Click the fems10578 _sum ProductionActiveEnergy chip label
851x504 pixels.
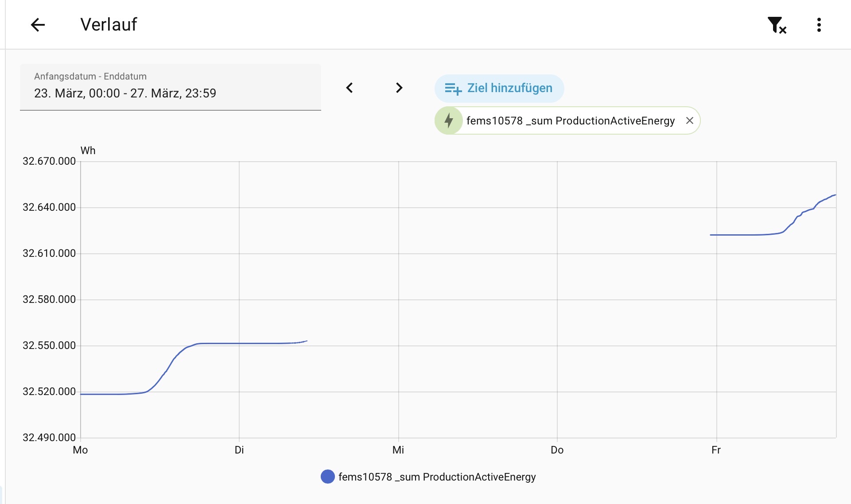pos(570,120)
